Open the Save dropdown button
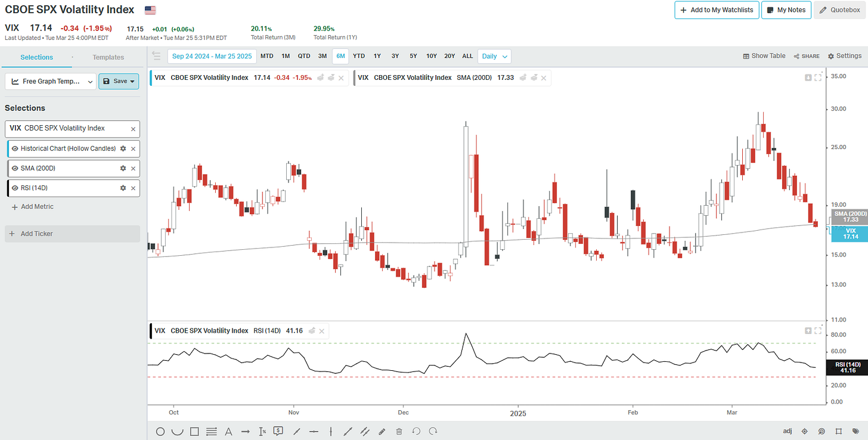 point(119,81)
